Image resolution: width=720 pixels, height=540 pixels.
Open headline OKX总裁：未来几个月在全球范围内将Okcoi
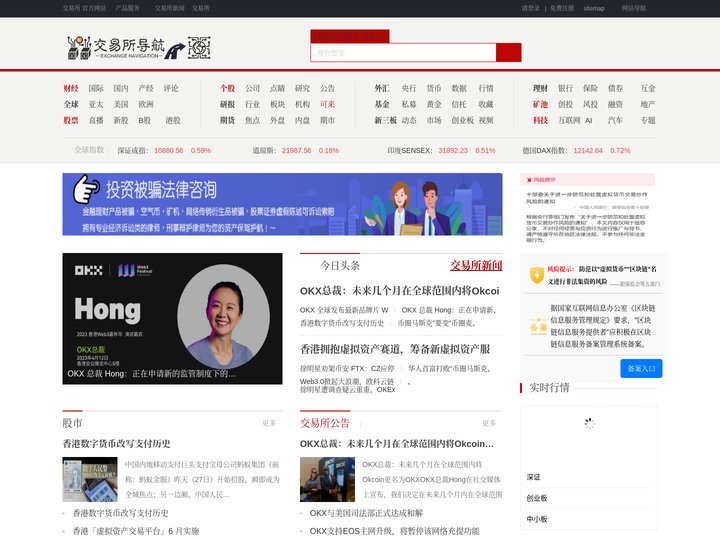(399, 291)
